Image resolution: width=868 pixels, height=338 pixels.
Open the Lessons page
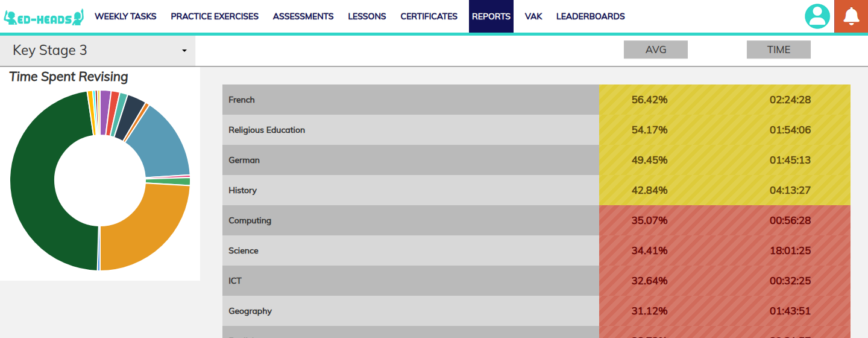coord(367,16)
